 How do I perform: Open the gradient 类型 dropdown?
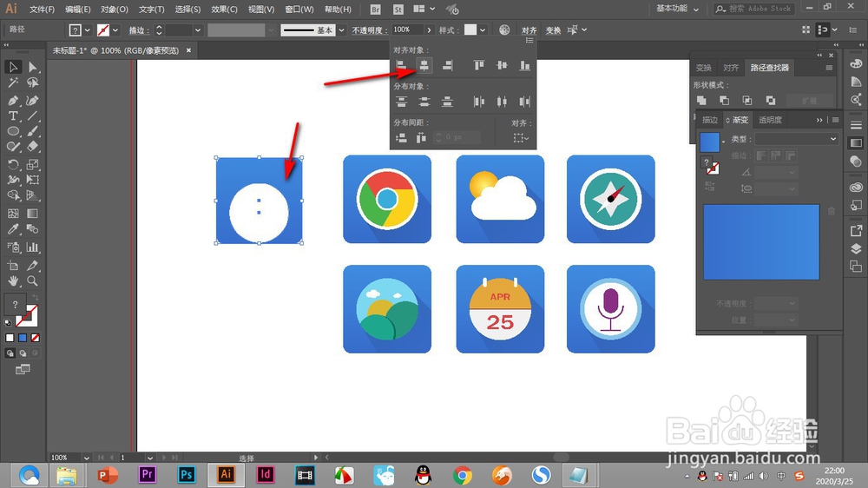pyautogui.click(x=796, y=139)
